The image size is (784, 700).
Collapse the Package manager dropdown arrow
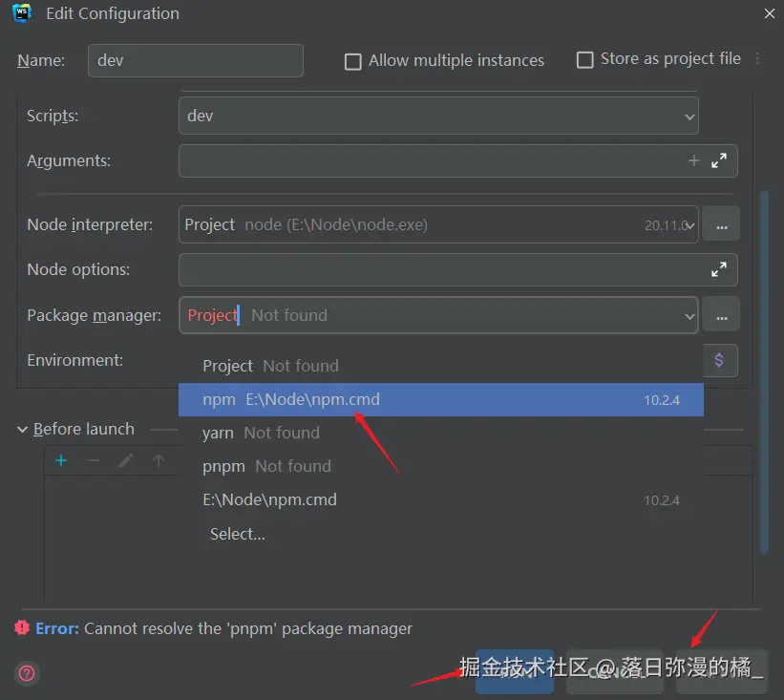coord(689,316)
